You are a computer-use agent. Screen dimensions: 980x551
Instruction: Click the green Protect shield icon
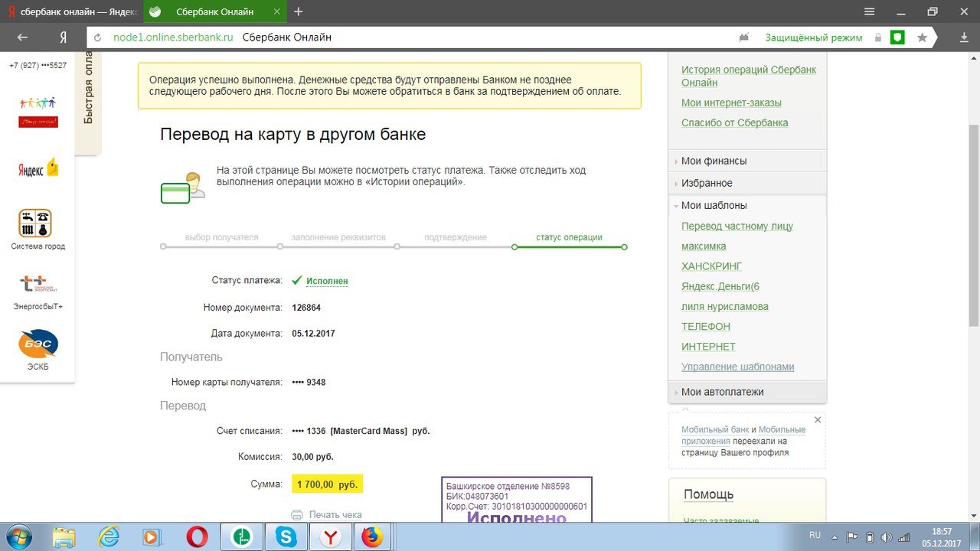(x=897, y=37)
